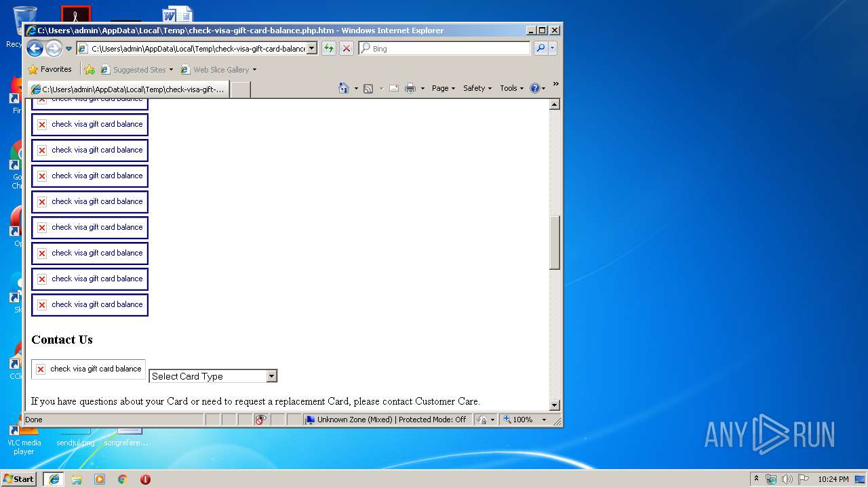Click the address bar URL field
Viewport: 868px width, 488px height.
(193, 48)
